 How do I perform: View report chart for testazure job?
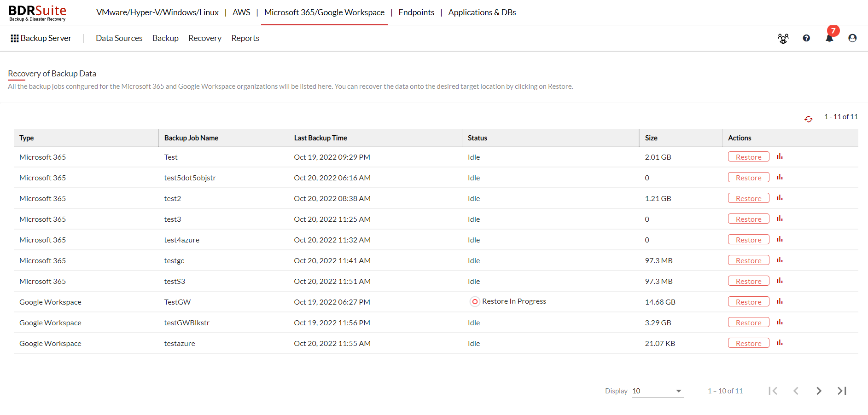click(x=780, y=343)
